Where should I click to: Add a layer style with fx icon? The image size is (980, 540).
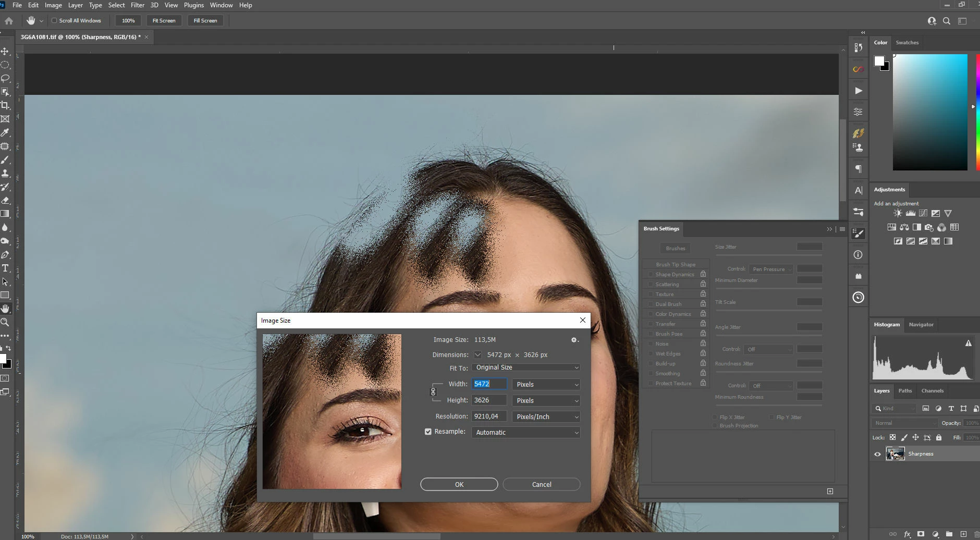(907, 534)
